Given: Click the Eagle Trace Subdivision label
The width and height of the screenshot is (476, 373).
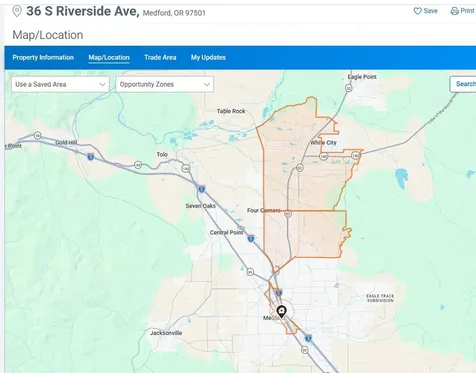Looking at the screenshot, I should pyautogui.click(x=380, y=298).
